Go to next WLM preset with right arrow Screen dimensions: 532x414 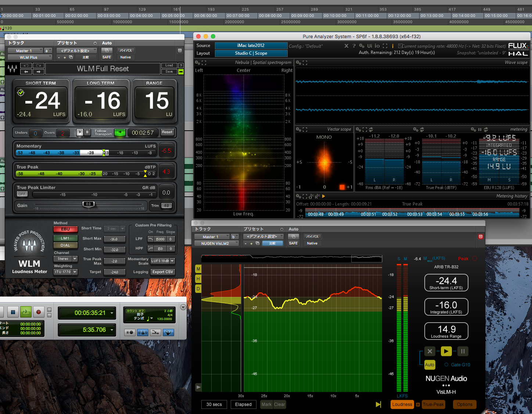[39, 72]
